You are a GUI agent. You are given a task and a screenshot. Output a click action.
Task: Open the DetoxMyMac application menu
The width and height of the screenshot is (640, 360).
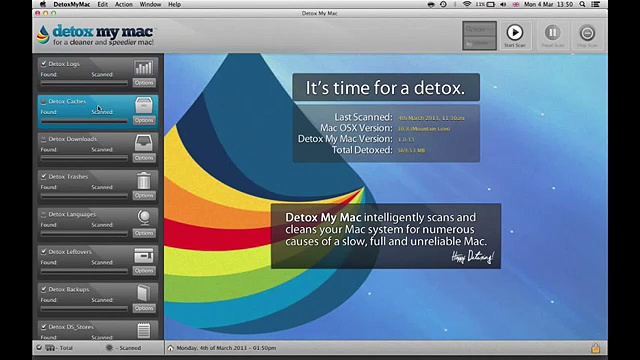(71, 4)
